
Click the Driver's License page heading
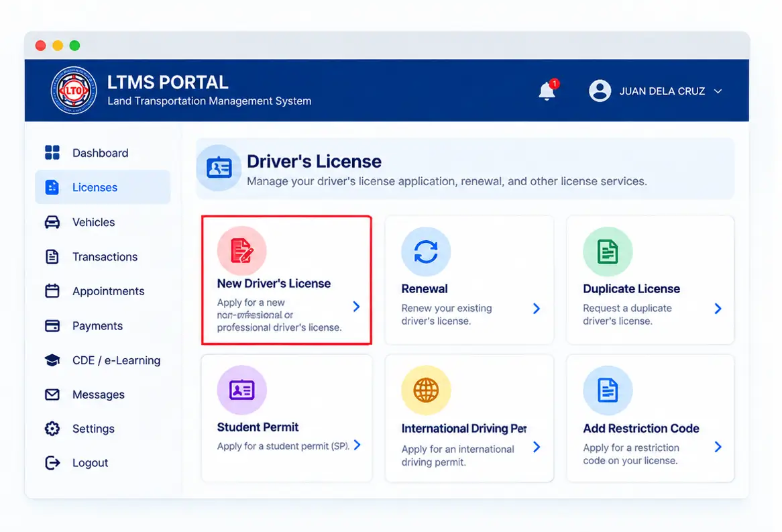click(314, 161)
